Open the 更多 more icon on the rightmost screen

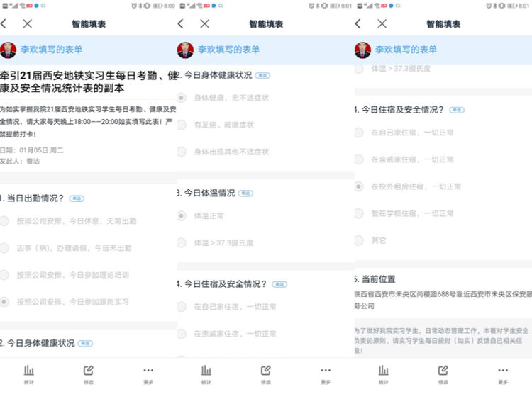tap(502, 373)
